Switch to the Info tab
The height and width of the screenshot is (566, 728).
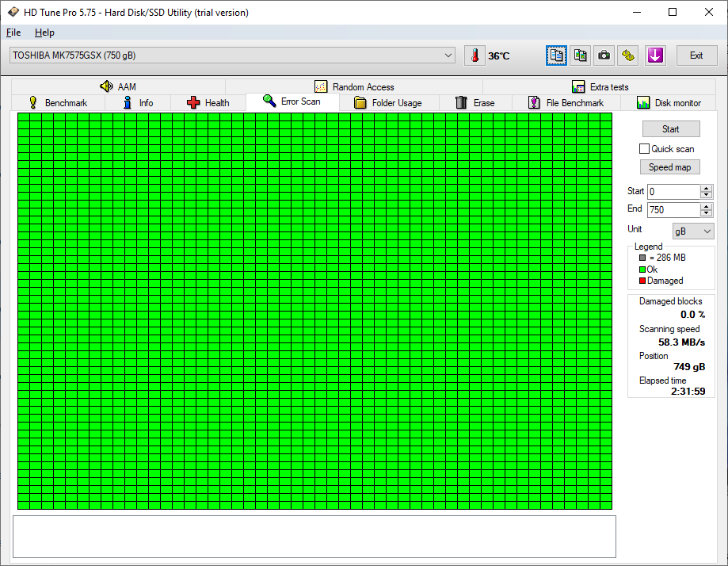point(138,103)
